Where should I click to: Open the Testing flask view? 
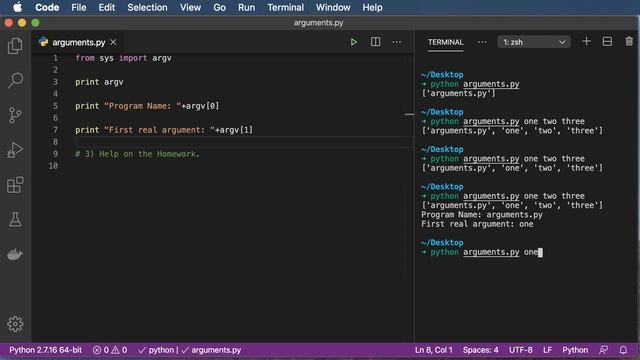tap(15, 220)
